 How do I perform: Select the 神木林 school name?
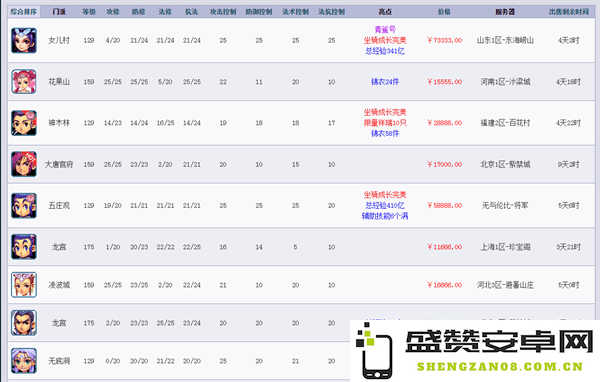click(59, 123)
